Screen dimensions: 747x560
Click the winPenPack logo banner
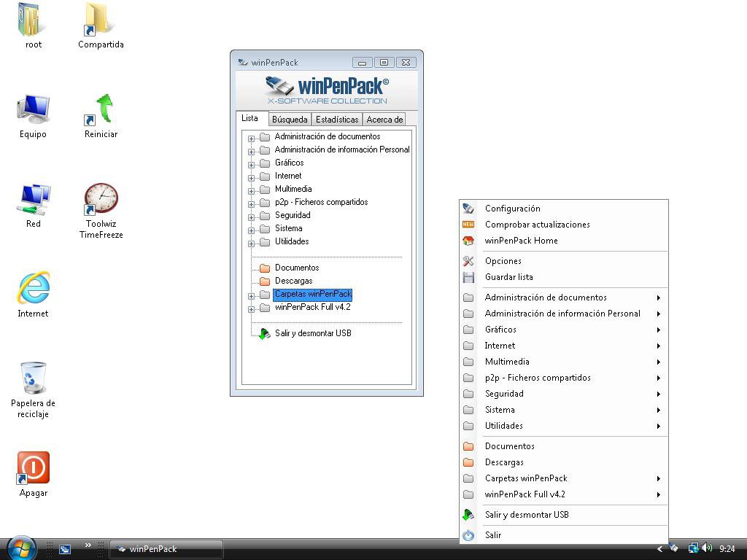(327, 91)
